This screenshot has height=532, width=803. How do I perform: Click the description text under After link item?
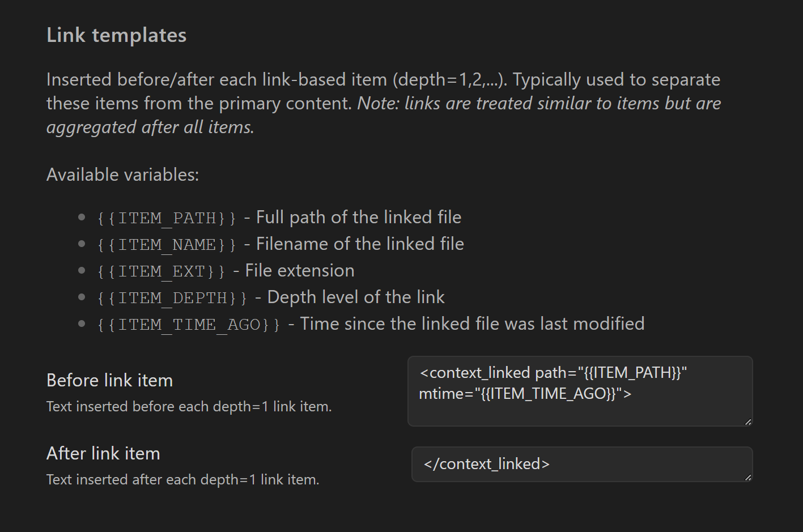(182, 479)
